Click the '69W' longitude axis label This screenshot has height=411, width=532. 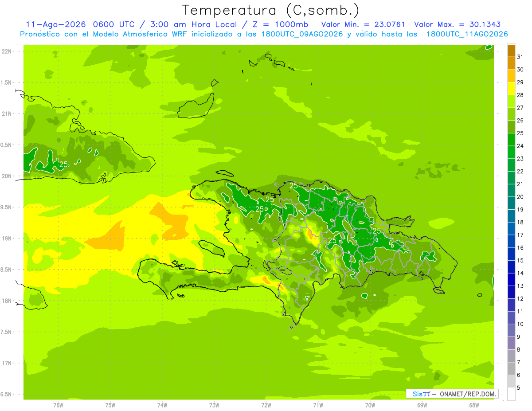pyautogui.click(x=422, y=405)
